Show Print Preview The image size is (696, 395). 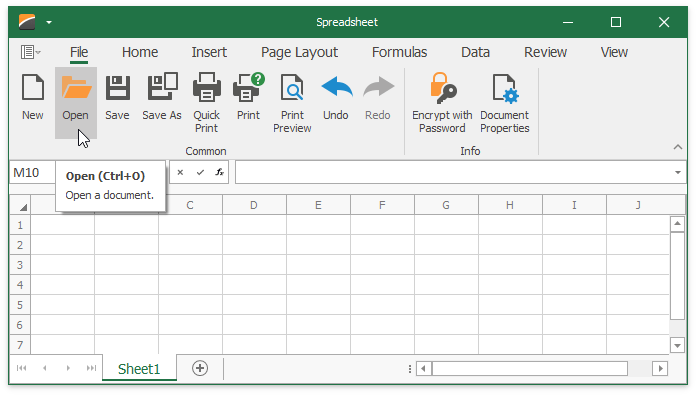pos(292,103)
